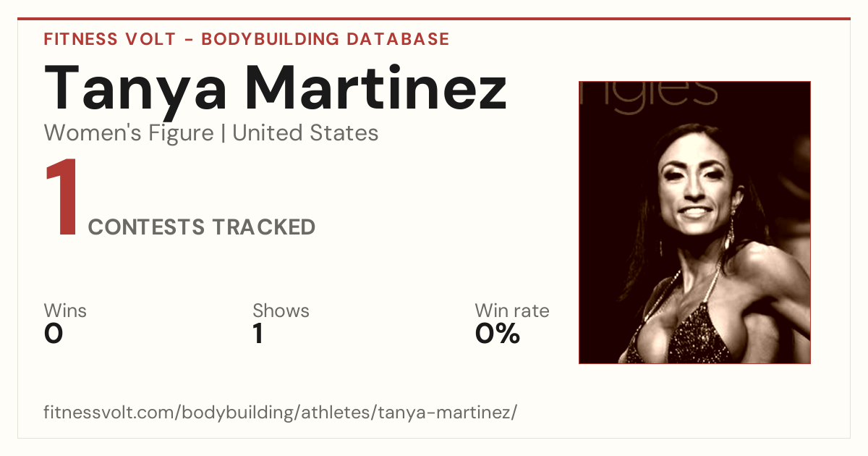Select the 0% win rate value
Viewport: 868px width, 456px height.
498,334
